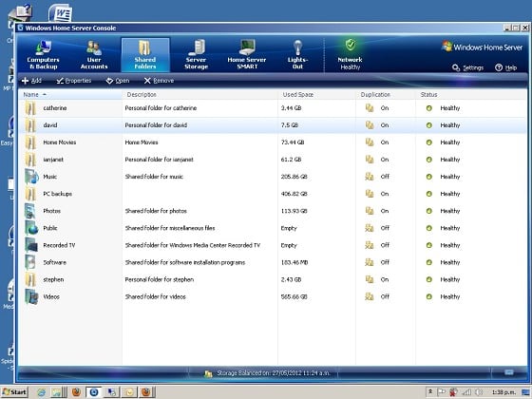
Task: Click the Storage Balanced status bar text
Action: point(274,373)
